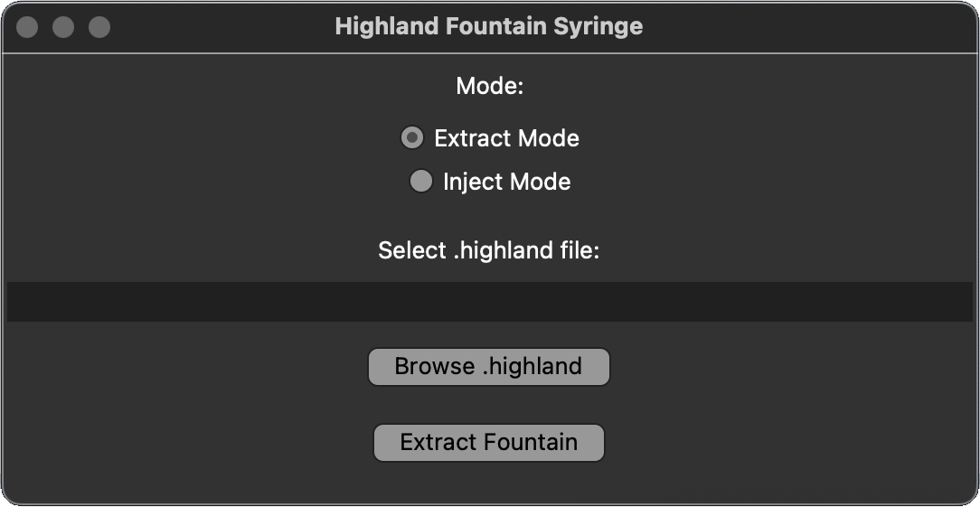This screenshot has width=980, height=507.
Task: Zoom the window with the maximize button
Action: point(99,27)
